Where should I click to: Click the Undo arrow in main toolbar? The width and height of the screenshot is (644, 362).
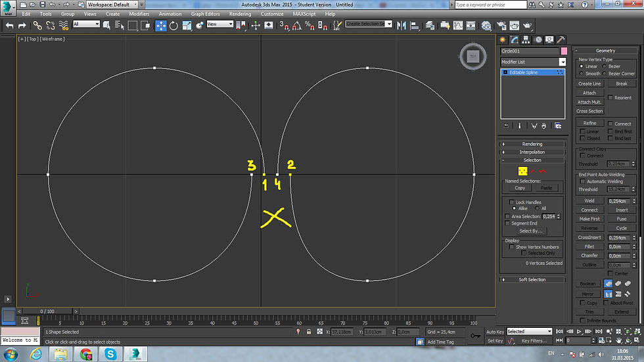coord(9,26)
